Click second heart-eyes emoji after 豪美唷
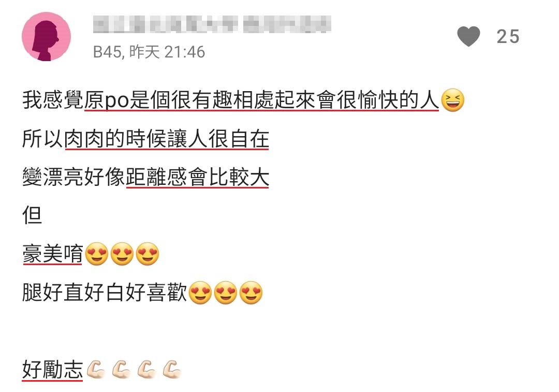The height and width of the screenshot is (392, 559). pyautogui.click(x=122, y=254)
